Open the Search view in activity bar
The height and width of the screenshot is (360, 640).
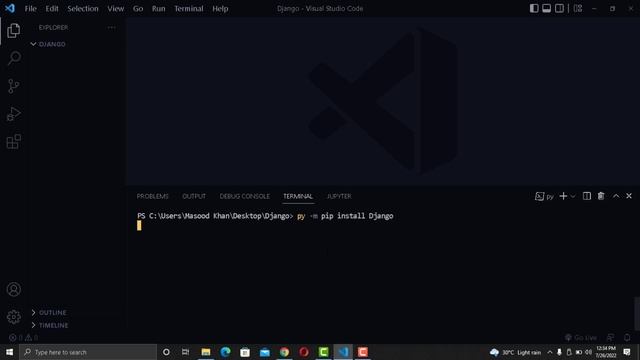click(x=14, y=58)
